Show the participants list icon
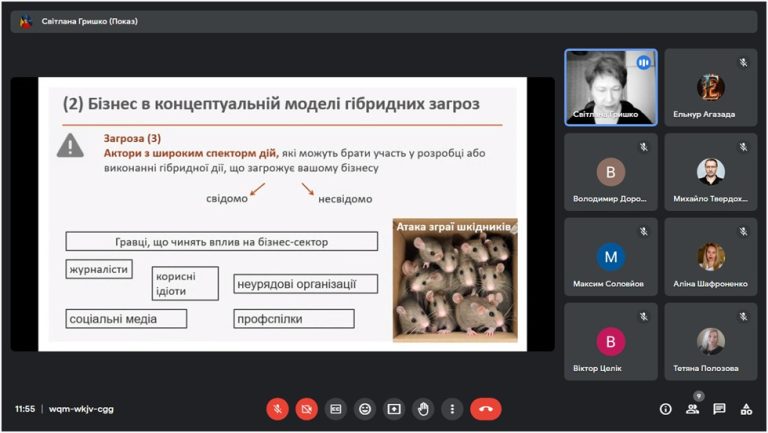Image resolution: width=768 pixels, height=433 pixels. 693,409
